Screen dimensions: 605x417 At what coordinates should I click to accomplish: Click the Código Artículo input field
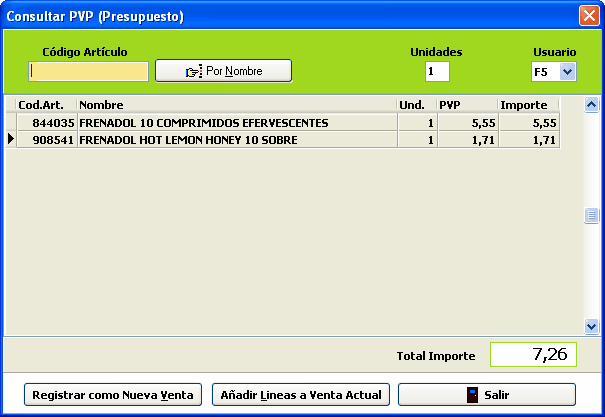point(89,71)
